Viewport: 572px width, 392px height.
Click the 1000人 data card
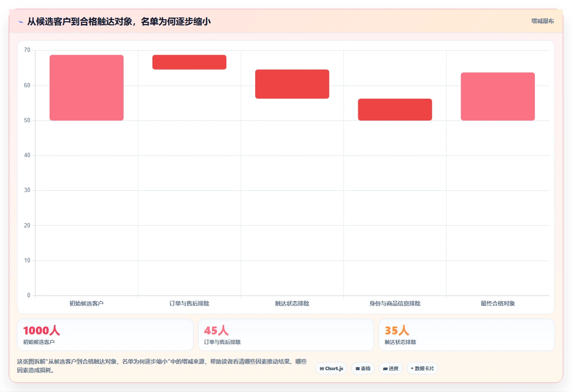105,335
